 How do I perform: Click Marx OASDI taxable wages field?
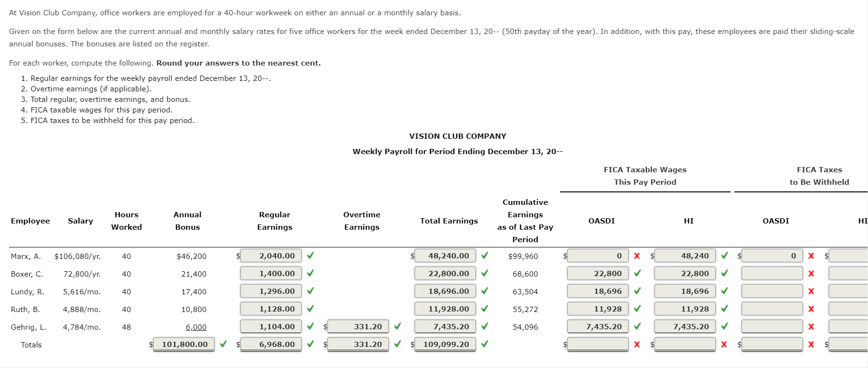point(598,256)
